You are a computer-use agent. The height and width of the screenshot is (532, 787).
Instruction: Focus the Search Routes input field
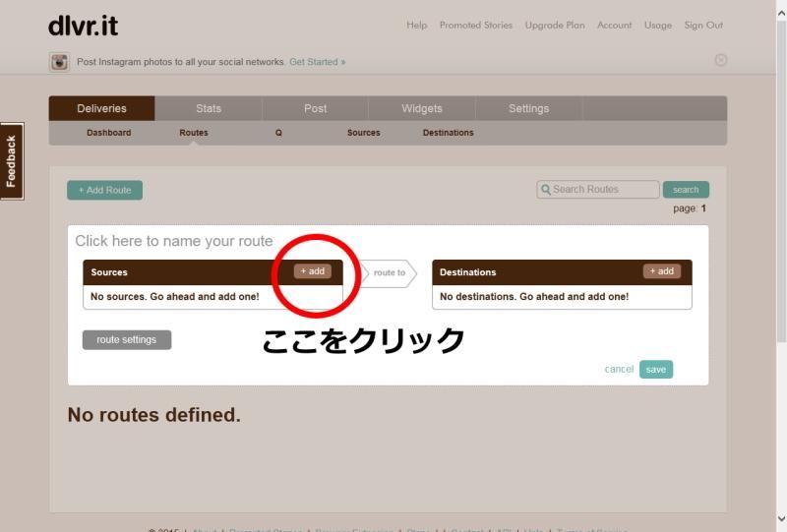[598, 190]
